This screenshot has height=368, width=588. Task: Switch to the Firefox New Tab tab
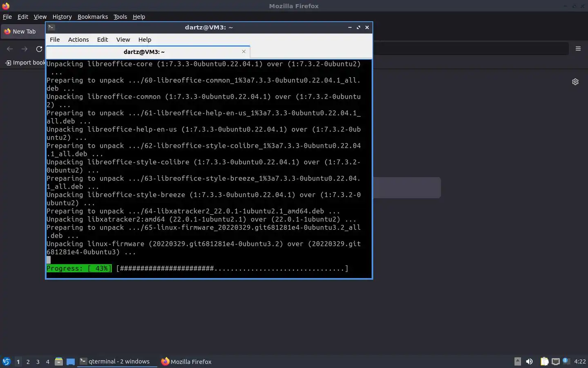click(23, 31)
